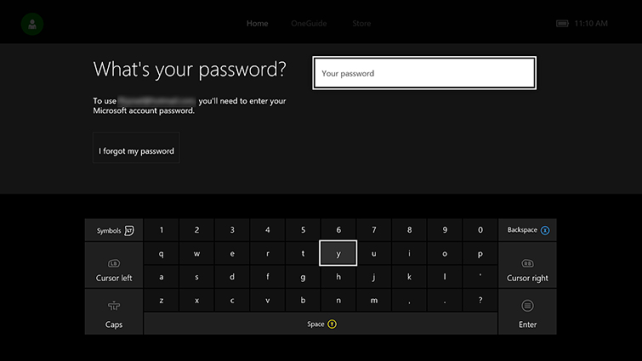Select the r key

267,253
